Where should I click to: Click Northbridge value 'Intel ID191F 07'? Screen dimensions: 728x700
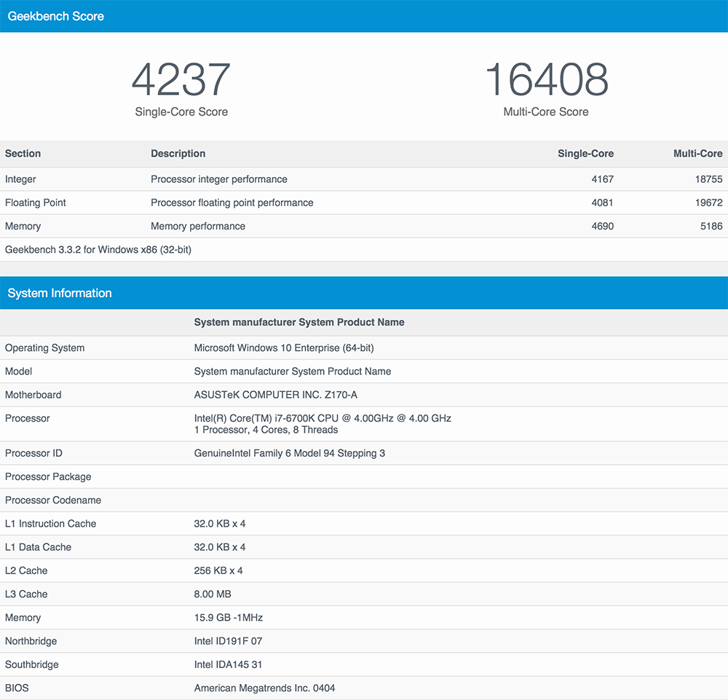[x=228, y=642]
